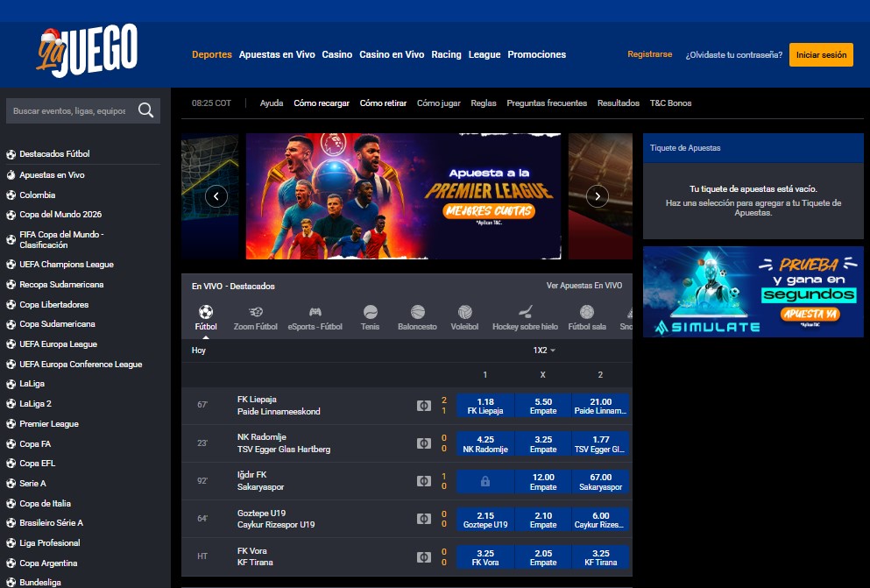The width and height of the screenshot is (870, 588).
Task: Open the Cómo retirar help link
Action: [384, 103]
